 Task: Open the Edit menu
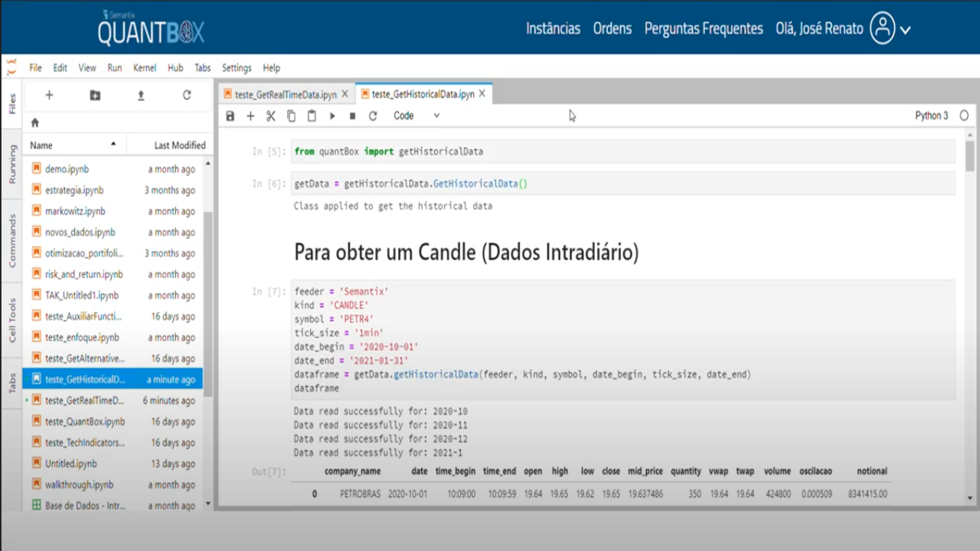(60, 68)
